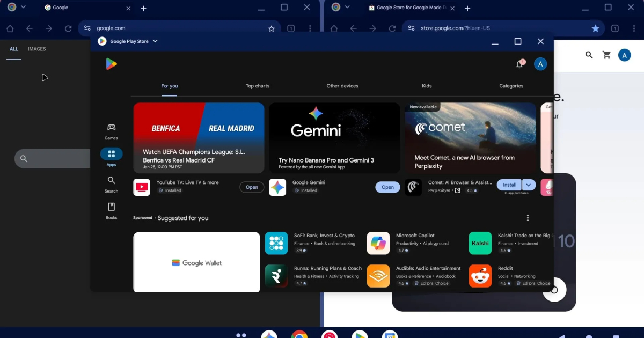This screenshot has width=644, height=338.
Task: Install Comet AI Browser
Action: click(509, 185)
